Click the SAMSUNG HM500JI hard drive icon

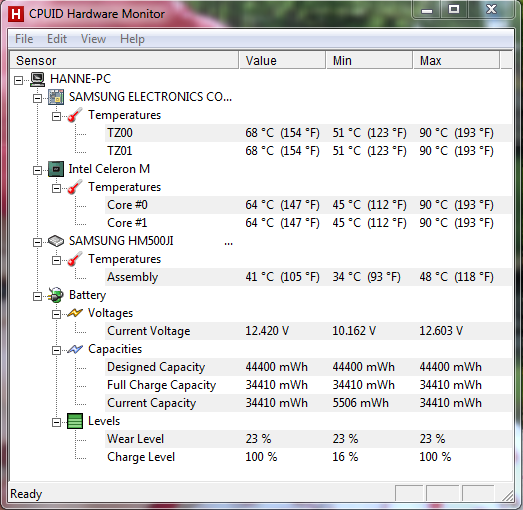pyautogui.click(x=56, y=241)
